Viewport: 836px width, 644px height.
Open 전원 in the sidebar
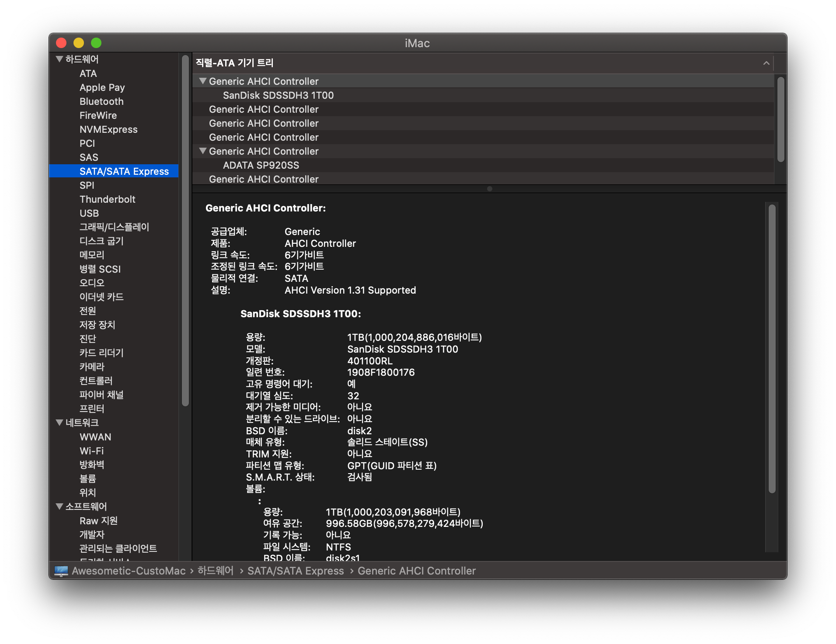click(x=87, y=311)
